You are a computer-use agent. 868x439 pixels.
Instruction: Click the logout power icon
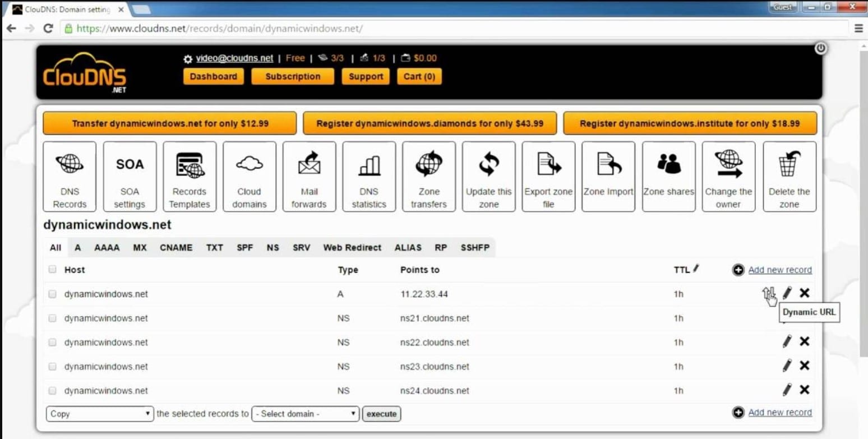pos(820,48)
